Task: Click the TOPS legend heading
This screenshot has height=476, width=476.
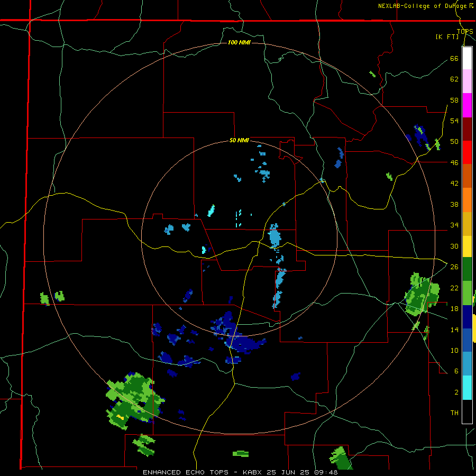Action: [465, 31]
